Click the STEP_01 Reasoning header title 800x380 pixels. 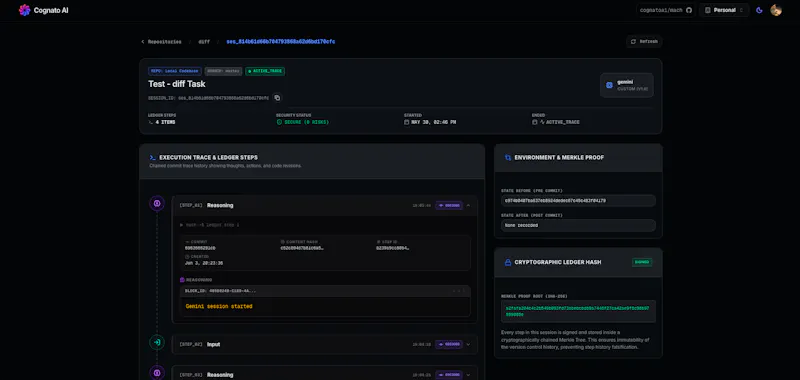pyautogui.click(x=220, y=206)
